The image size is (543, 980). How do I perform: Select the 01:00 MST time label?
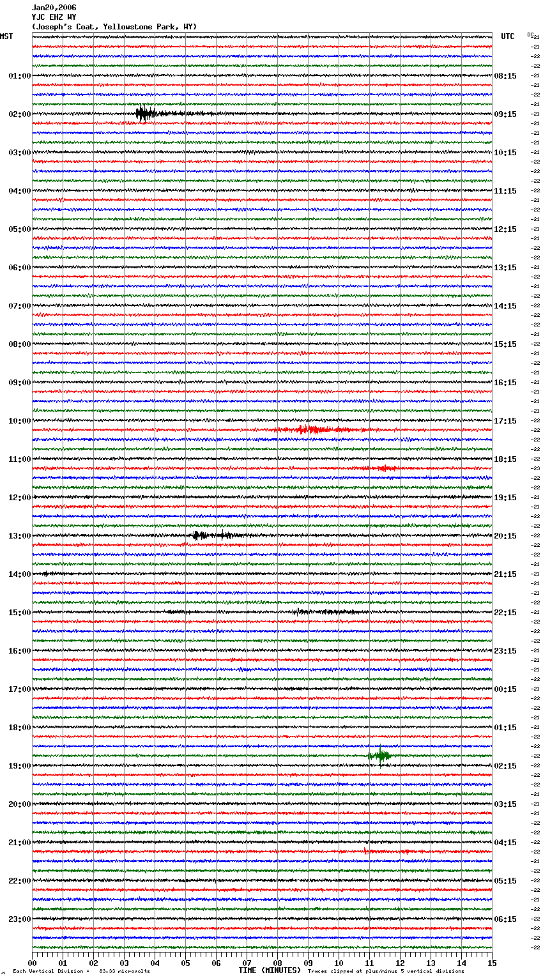click(x=19, y=76)
